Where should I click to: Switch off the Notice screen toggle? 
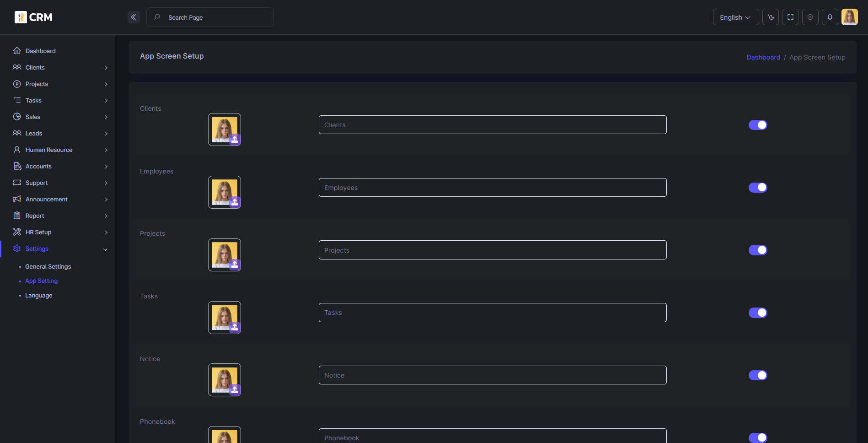point(757,375)
